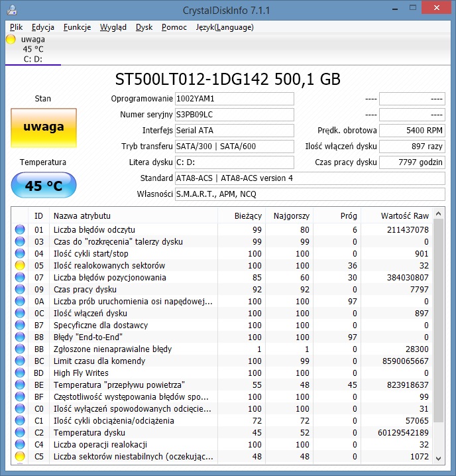
Task: Click the blue status icon for attribute 04
Action: coord(20,253)
